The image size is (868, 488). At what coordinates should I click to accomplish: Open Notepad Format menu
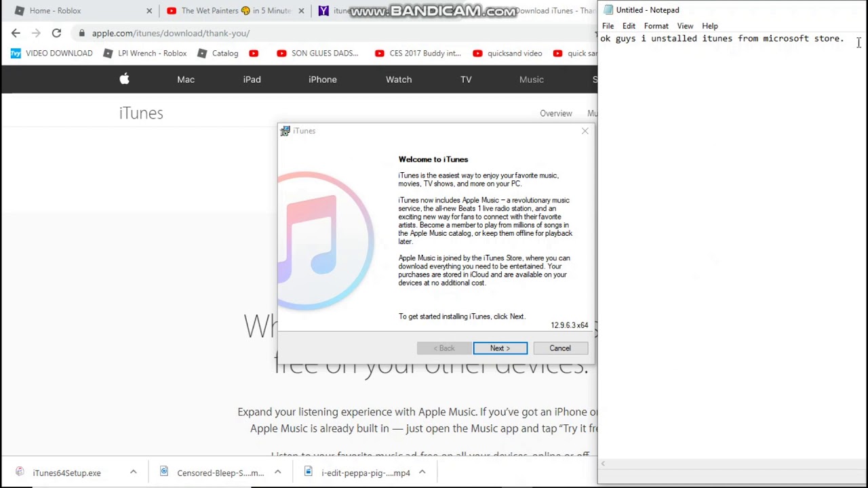656,26
